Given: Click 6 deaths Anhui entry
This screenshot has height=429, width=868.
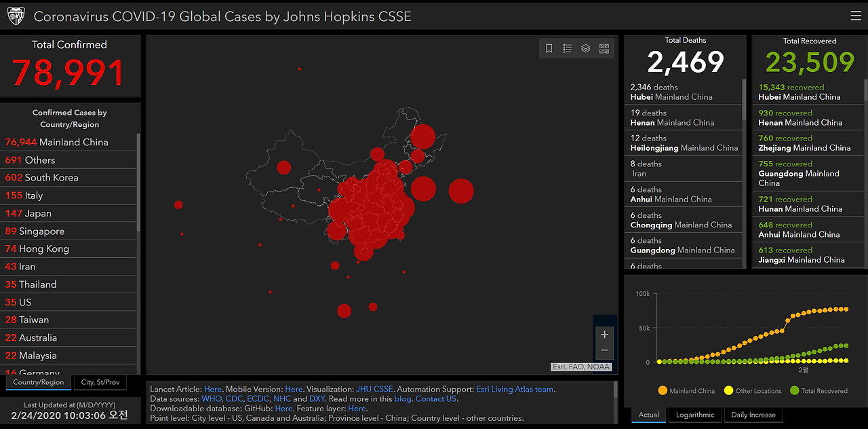Looking at the screenshot, I should 684,194.
